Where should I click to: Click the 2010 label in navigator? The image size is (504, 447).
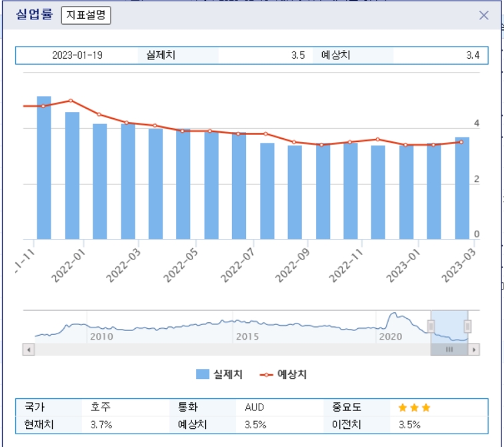pos(101,337)
